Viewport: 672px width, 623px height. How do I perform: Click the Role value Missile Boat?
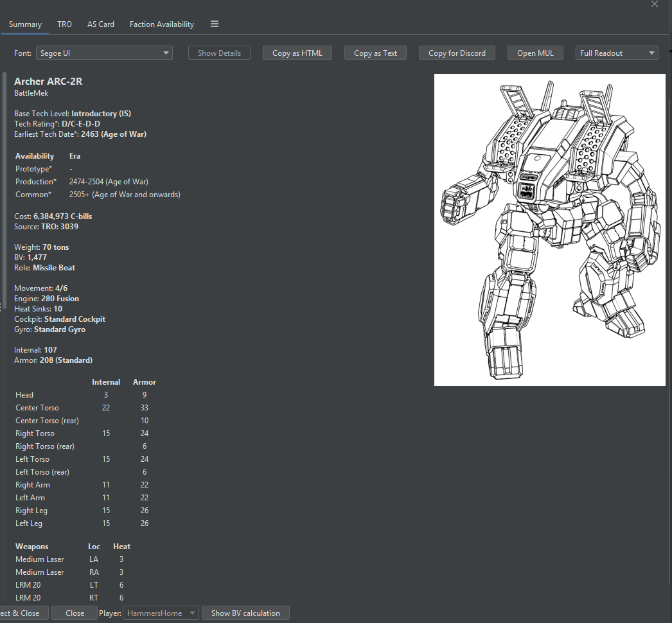tap(54, 268)
